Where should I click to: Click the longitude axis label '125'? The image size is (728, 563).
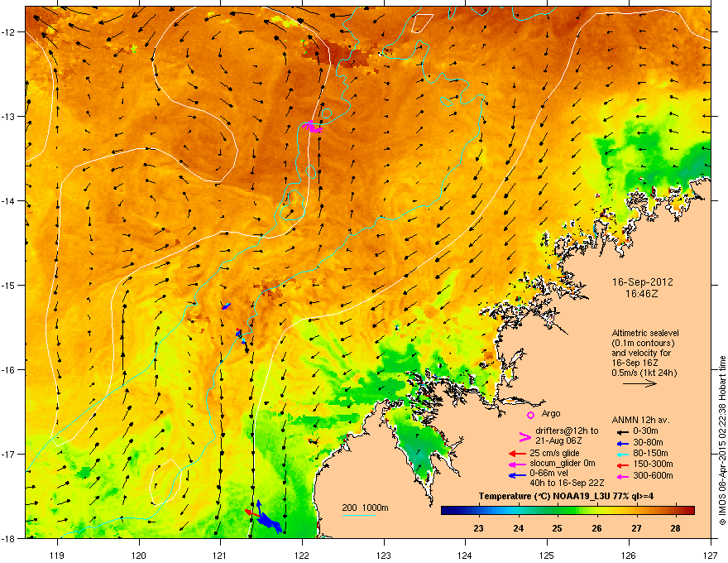[547, 555]
